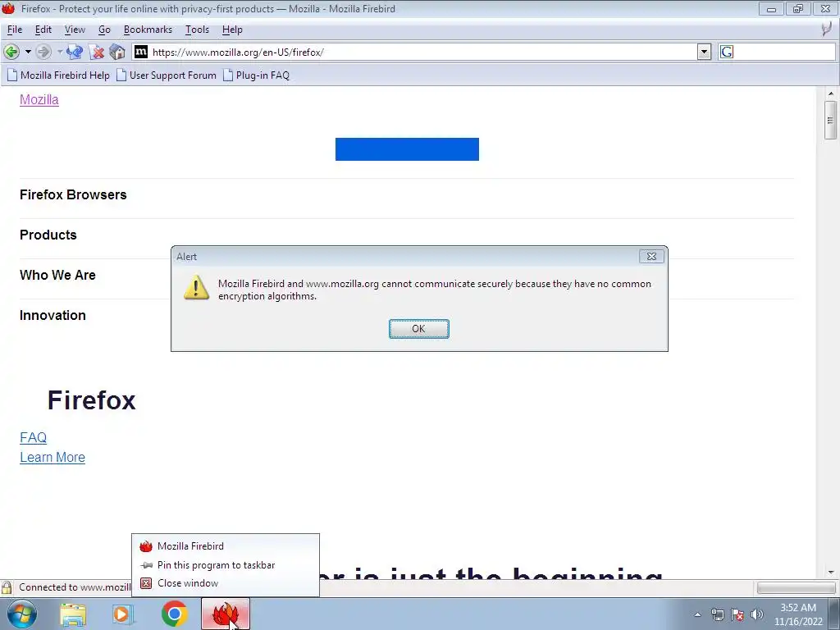This screenshot has width=840, height=630.
Task: Click the scrollbar down arrow
Action: 830,572
